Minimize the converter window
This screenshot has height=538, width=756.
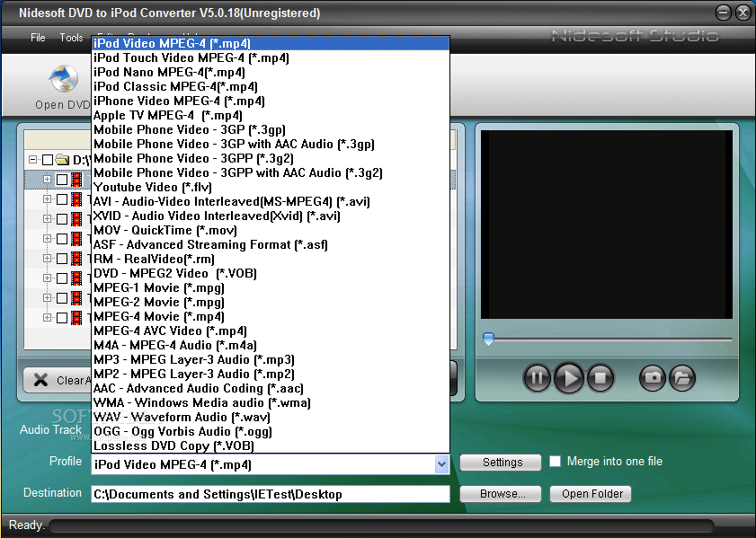(x=724, y=13)
